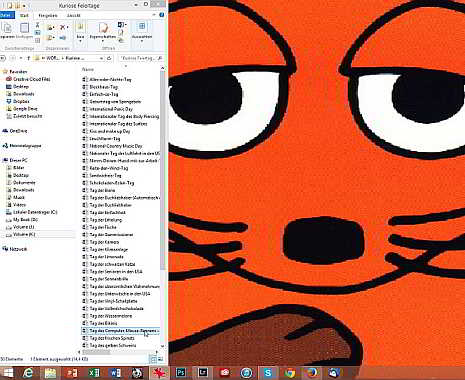Viewport: 465px width, 380px height.
Task: Open Photoshop from taskbar
Action: [181, 373]
